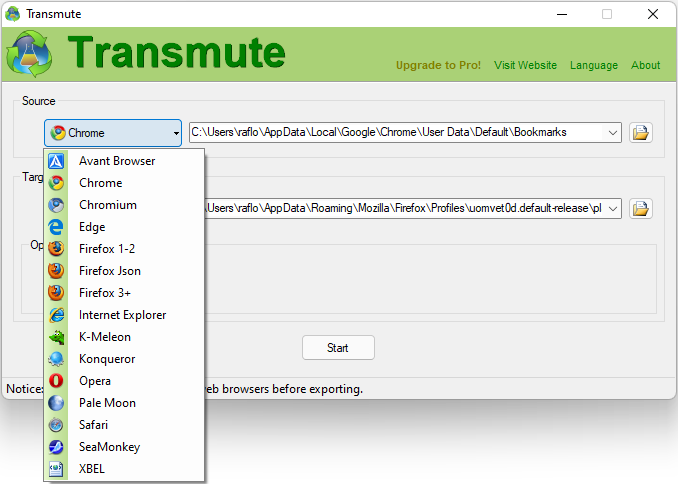Click the K-Meleon lizard icon
The height and width of the screenshot is (484, 678).
click(x=56, y=337)
